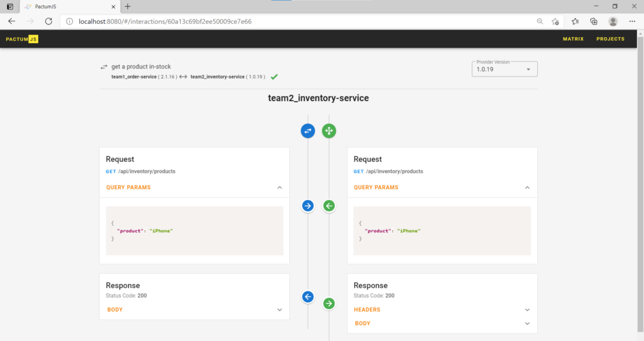Click the green right-arrow response icon
Screen dimensions: 644x341
click(329, 304)
